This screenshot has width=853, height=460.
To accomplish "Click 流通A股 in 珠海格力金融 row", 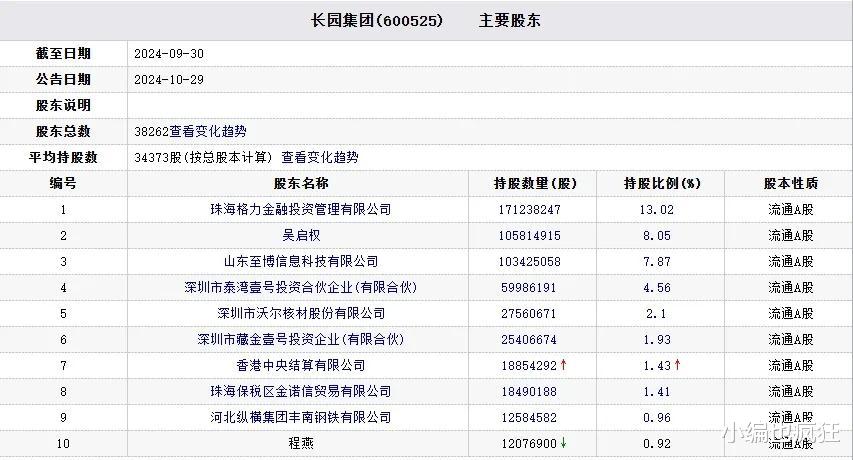I will (791, 209).
